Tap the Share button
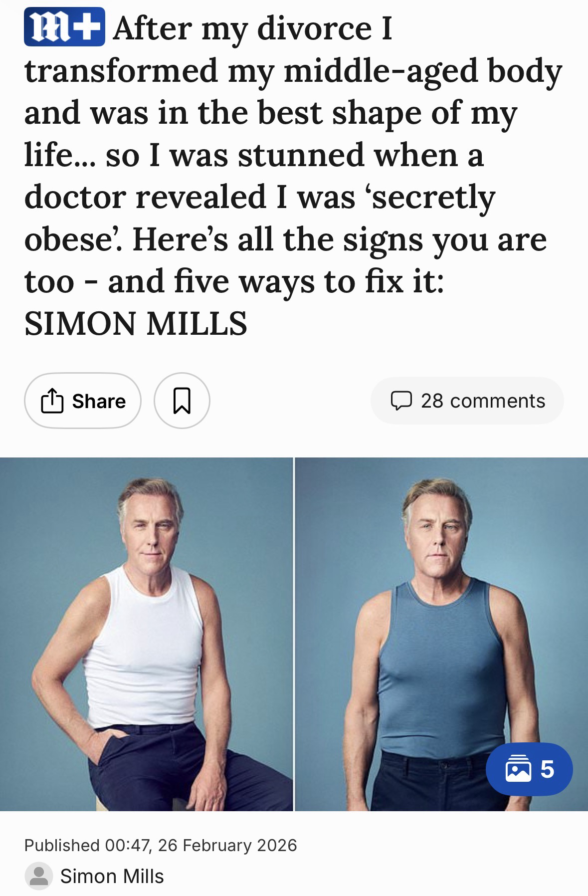This screenshot has height=896, width=588. (x=83, y=401)
